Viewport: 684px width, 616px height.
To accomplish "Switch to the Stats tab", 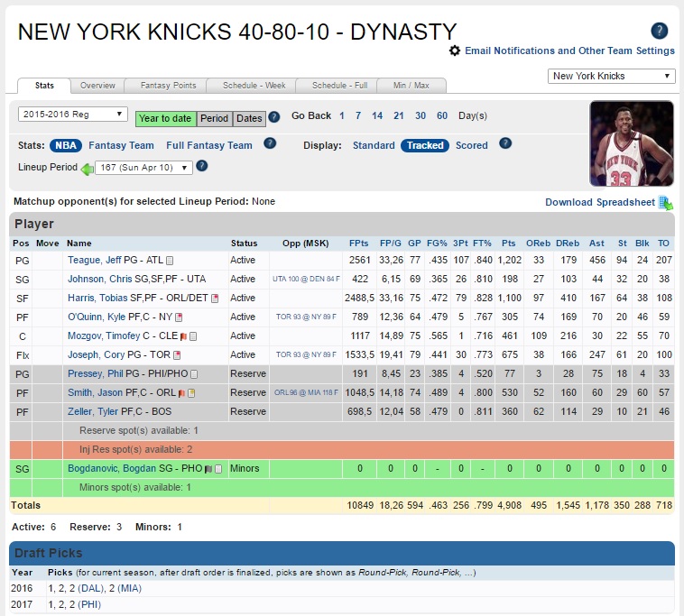I will 44,86.
